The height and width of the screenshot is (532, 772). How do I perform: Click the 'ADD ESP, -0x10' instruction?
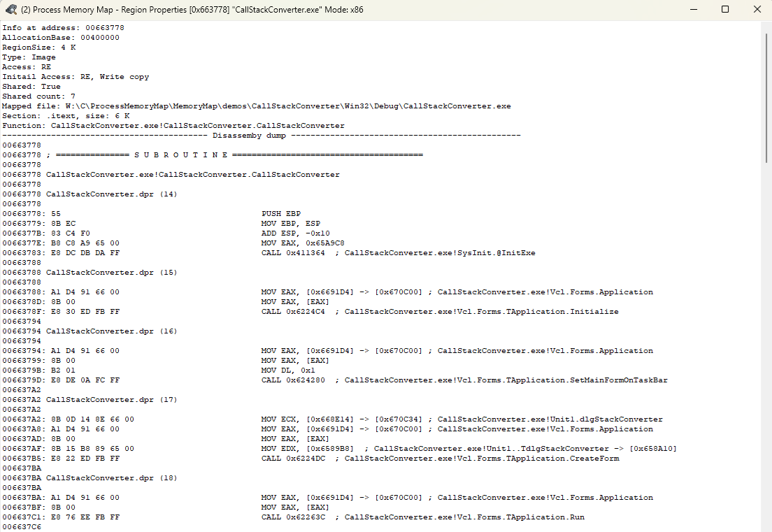pyautogui.click(x=295, y=233)
